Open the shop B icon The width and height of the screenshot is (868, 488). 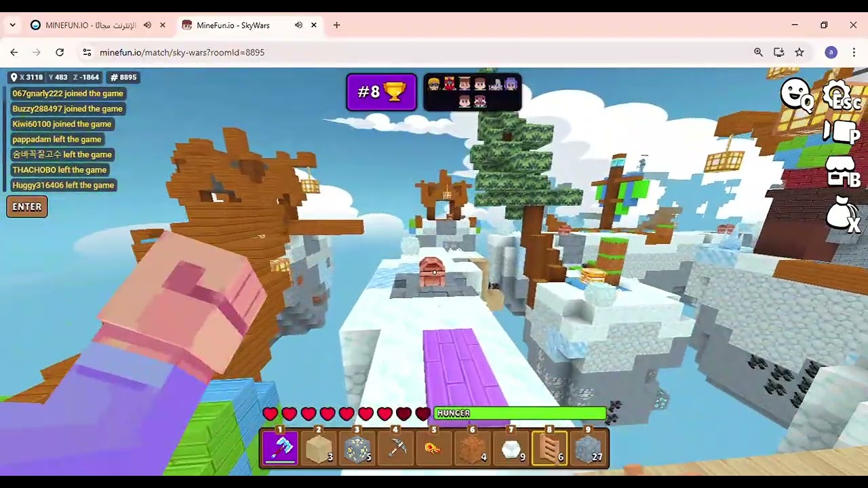click(843, 172)
